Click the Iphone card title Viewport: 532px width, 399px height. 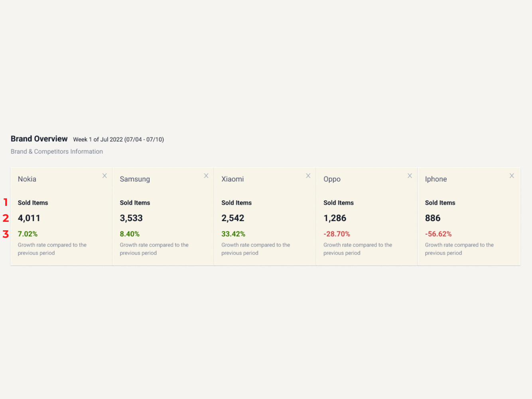point(436,179)
